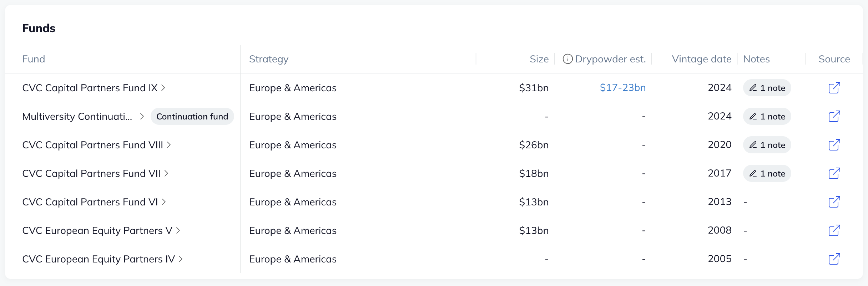The width and height of the screenshot is (868, 286).
Task: Open source link for CVC Fund VII
Action: (834, 173)
